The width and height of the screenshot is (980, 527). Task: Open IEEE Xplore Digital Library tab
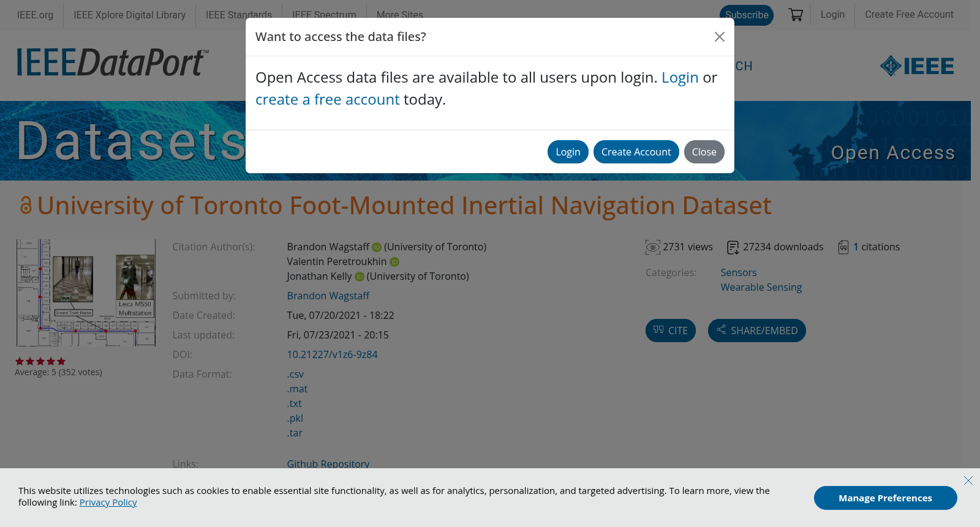129,15
